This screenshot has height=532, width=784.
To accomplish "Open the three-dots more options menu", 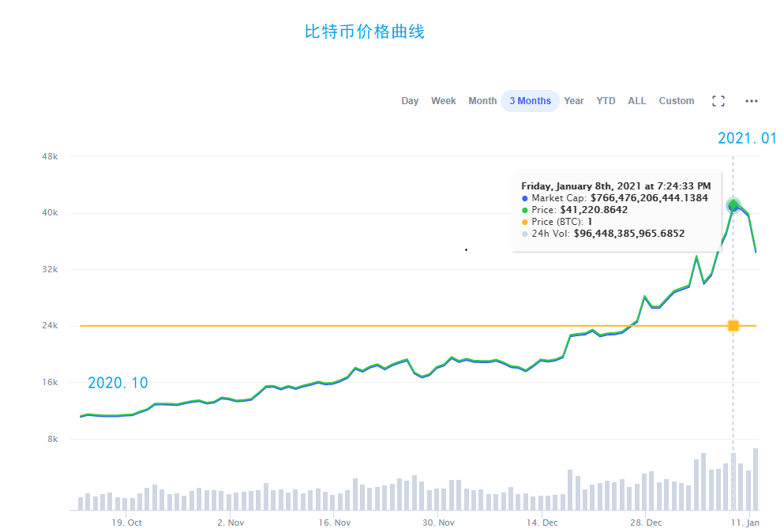I will point(752,101).
